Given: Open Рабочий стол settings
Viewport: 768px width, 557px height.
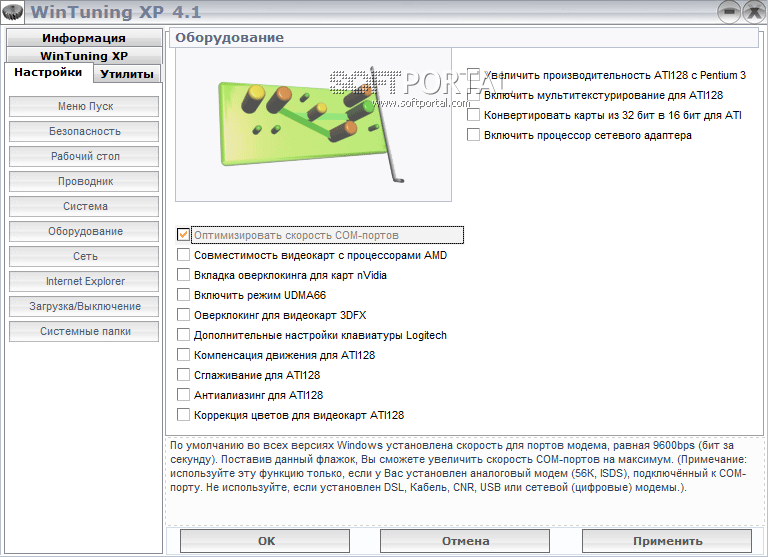Looking at the screenshot, I should (x=84, y=156).
